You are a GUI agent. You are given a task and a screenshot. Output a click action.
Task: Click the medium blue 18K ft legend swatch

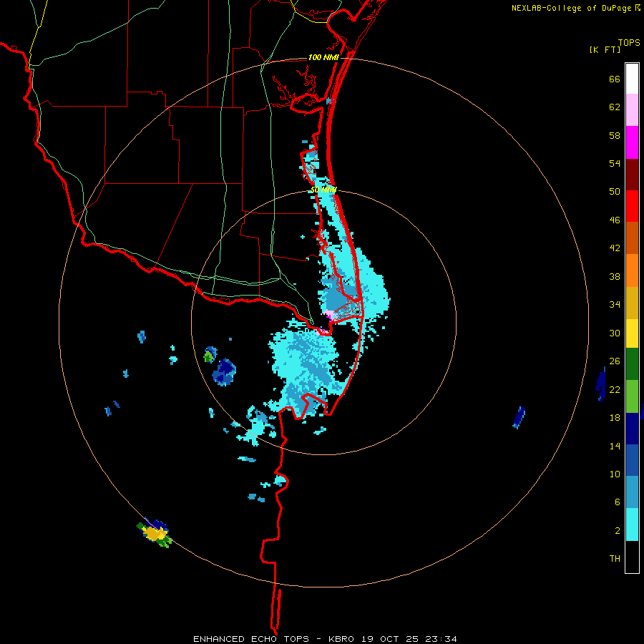click(x=632, y=460)
